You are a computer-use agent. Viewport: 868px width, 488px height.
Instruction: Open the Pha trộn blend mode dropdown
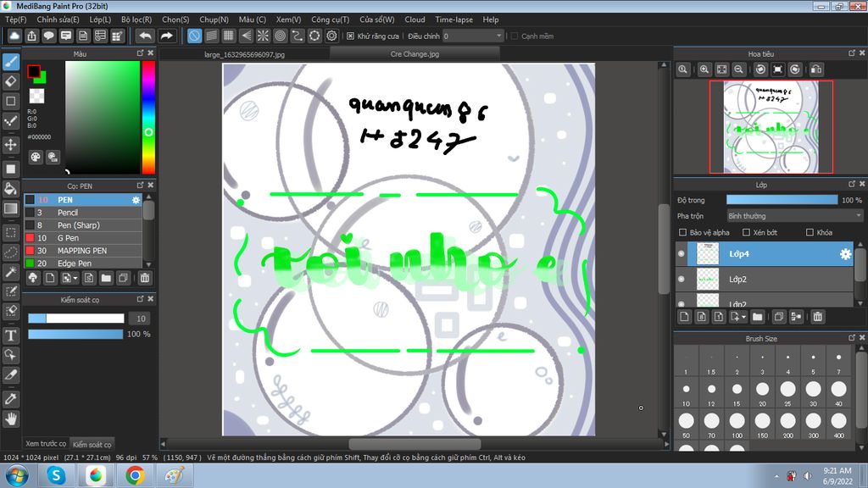click(x=795, y=216)
